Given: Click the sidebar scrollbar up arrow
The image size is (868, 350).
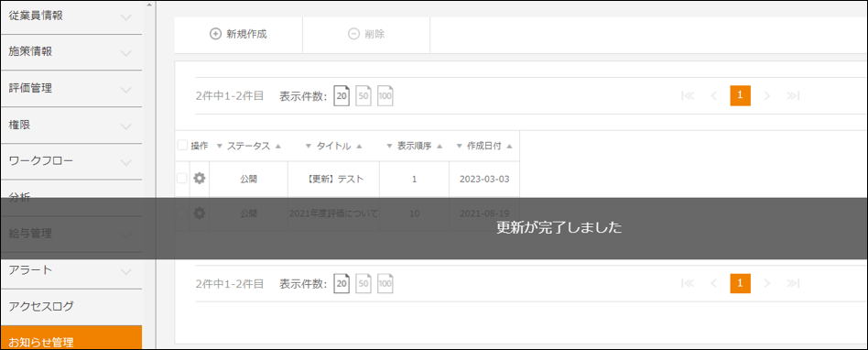Looking at the screenshot, I should (148, 5).
